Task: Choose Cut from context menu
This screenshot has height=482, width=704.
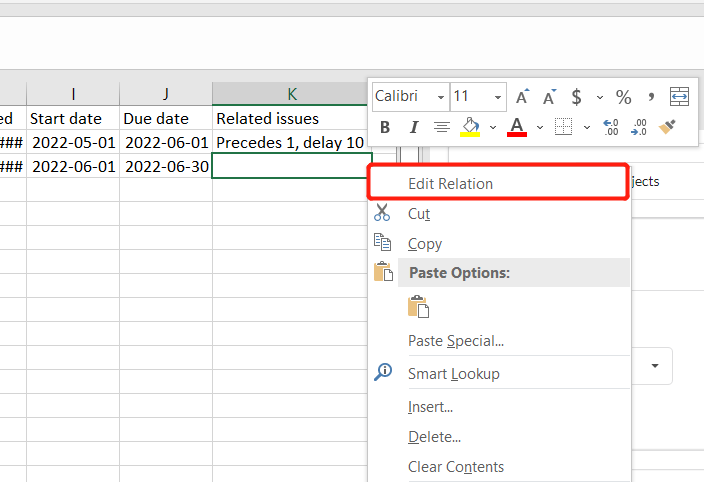Action: click(498, 214)
